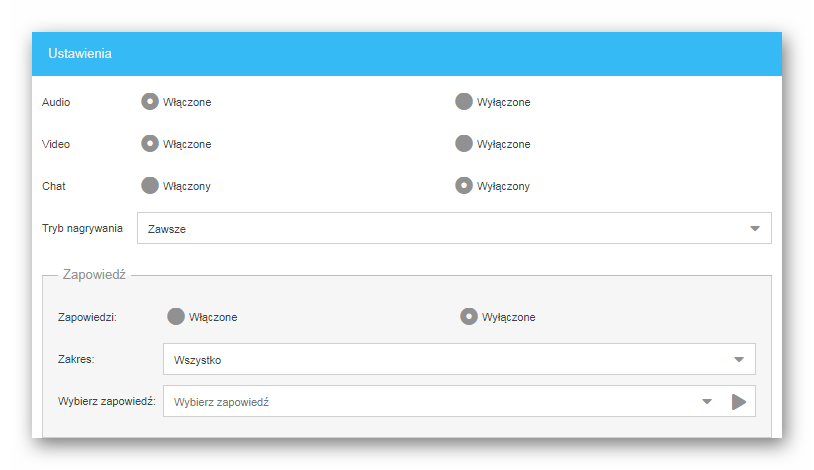The height and width of the screenshot is (470, 814).
Task: Open the Tryb nagrywania dropdown showing Zawsze
Action: pos(454,228)
